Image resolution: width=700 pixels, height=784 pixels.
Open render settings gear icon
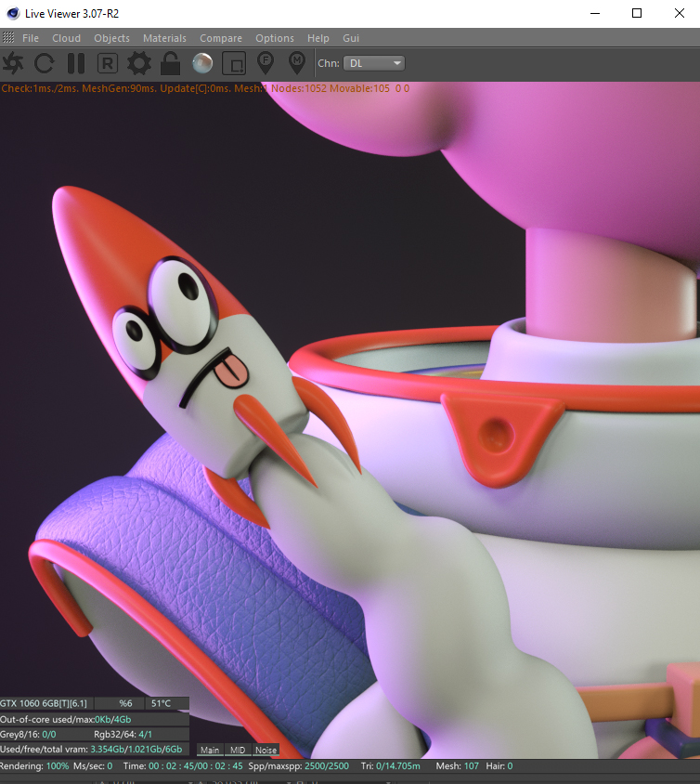(139, 63)
